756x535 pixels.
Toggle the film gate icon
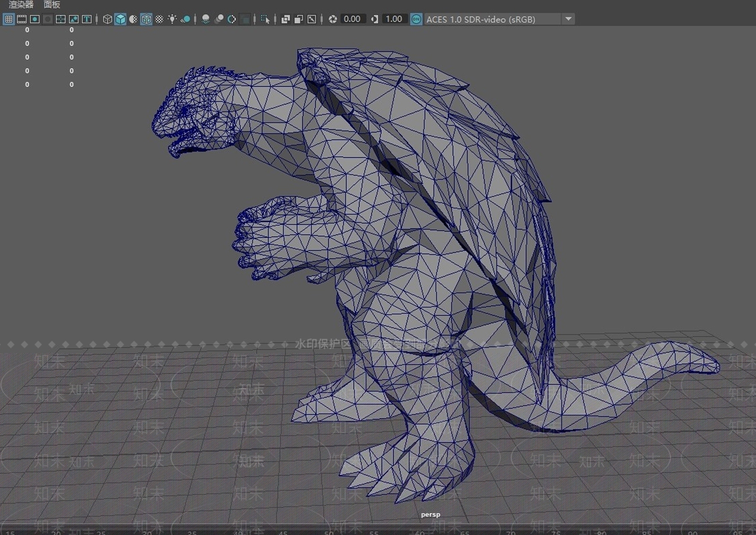click(22, 19)
